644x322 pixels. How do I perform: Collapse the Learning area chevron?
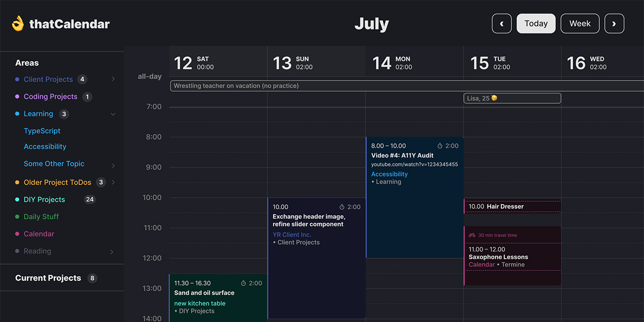(113, 114)
